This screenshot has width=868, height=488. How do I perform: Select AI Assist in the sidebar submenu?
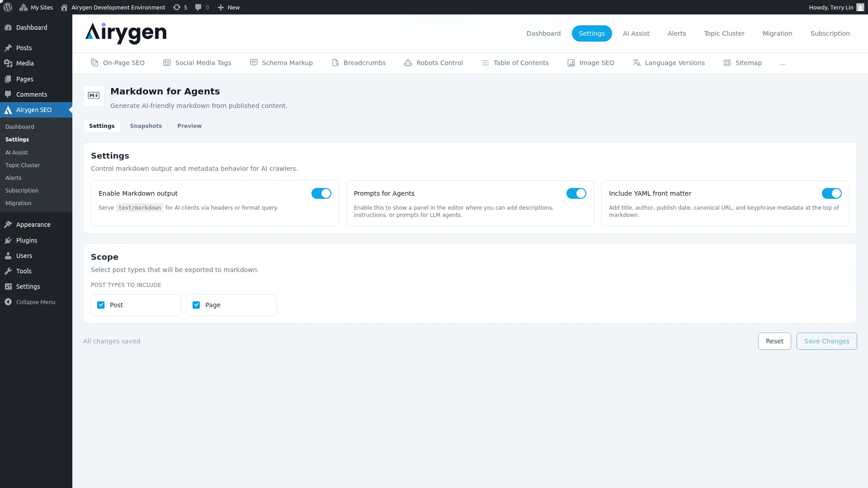click(x=17, y=153)
